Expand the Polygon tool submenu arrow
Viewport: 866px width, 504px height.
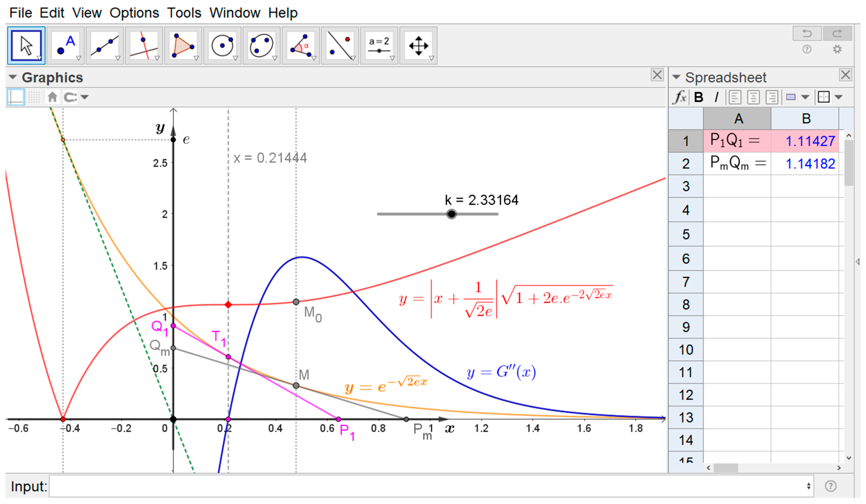pyautogui.click(x=196, y=58)
